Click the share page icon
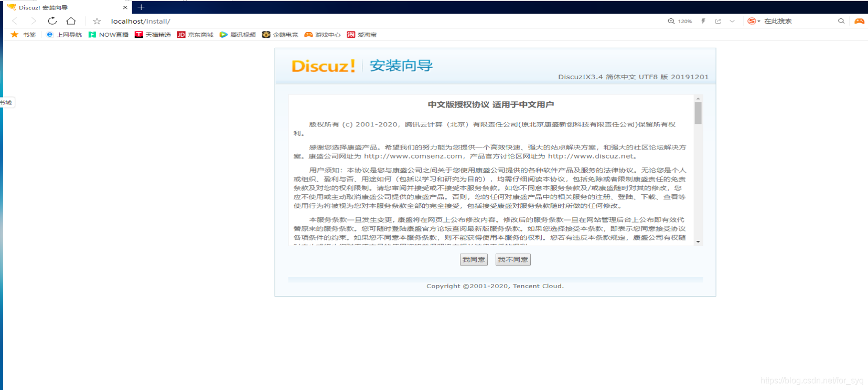Image resolution: width=868 pixels, height=390 pixels. click(718, 21)
